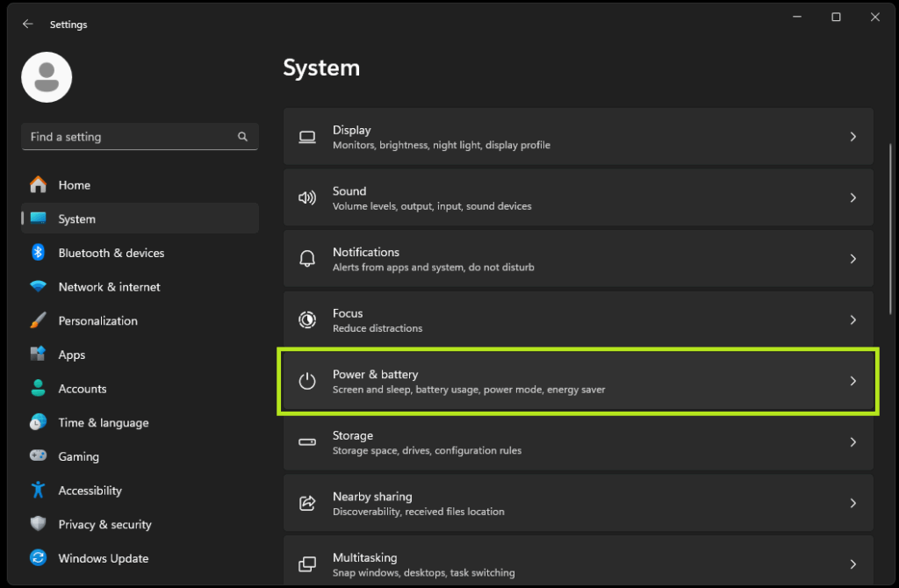Open Gaming label in sidebar
899x588 pixels.
[x=78, y=456]
